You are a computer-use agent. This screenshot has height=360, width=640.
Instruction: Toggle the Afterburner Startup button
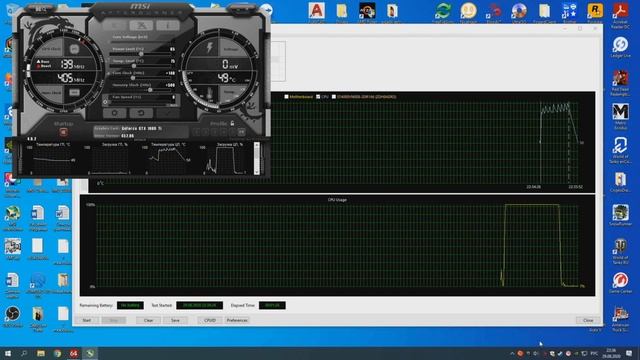(63, 132)
